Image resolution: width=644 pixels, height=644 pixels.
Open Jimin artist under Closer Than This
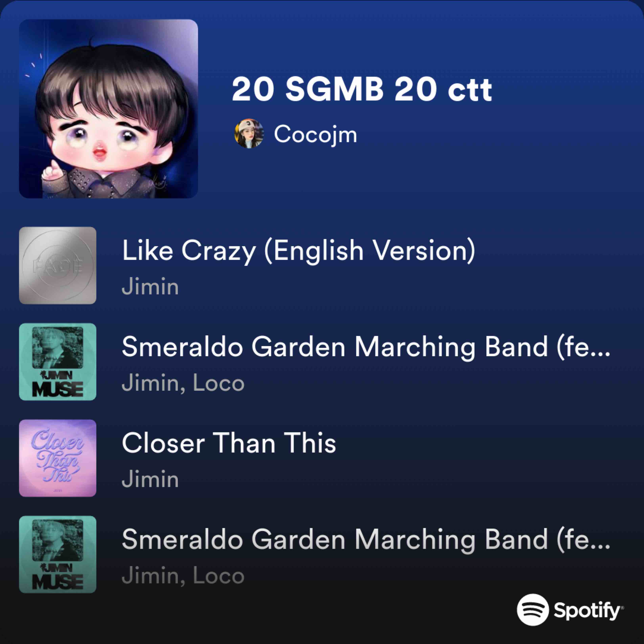[150, 479]
